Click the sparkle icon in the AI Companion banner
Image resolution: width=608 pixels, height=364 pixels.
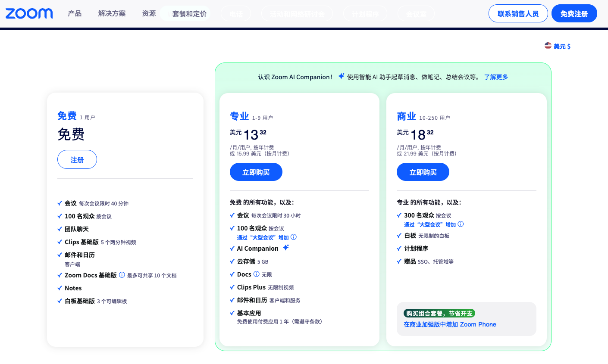pyautogui.click(x=341, y=76)
